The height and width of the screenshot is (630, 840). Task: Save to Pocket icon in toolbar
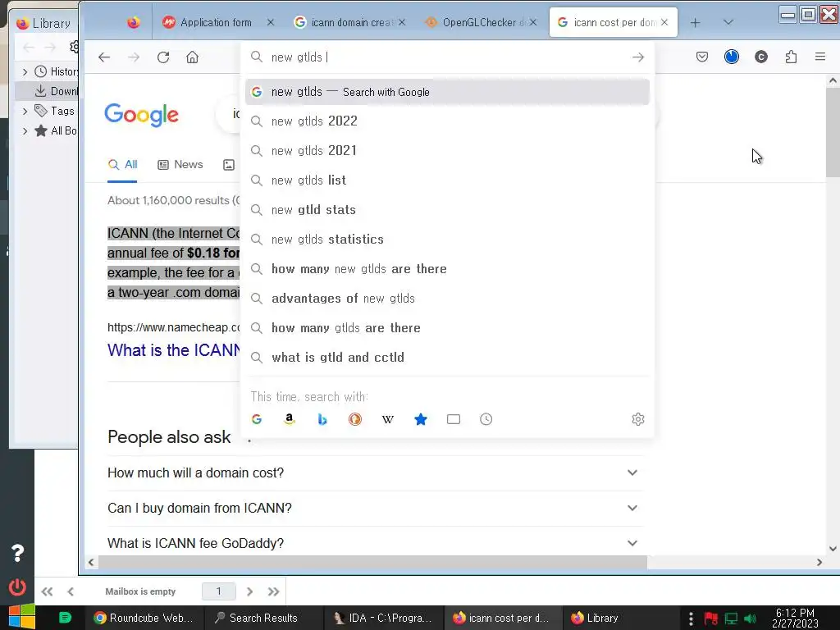click(x=702, y=57)
